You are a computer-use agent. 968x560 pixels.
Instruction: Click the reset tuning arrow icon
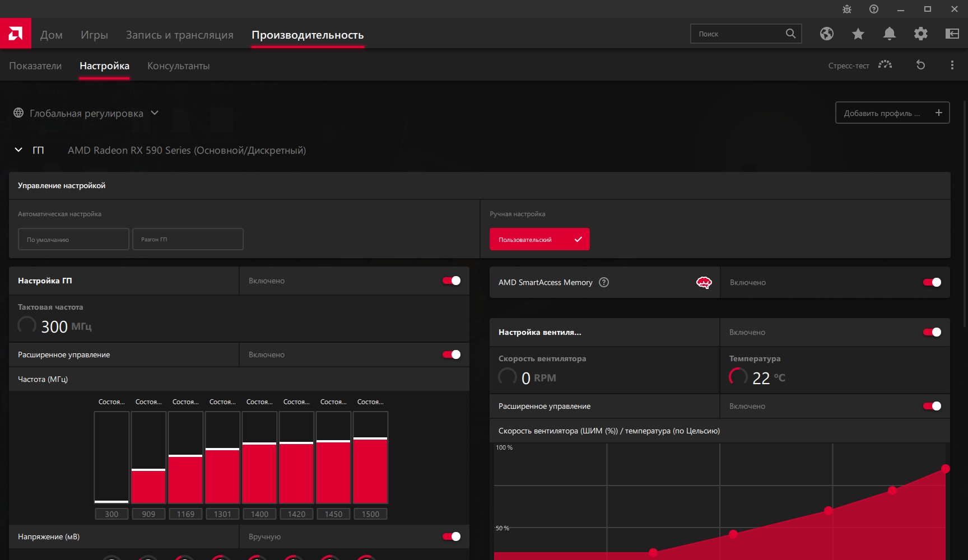(x=920, y=65)
